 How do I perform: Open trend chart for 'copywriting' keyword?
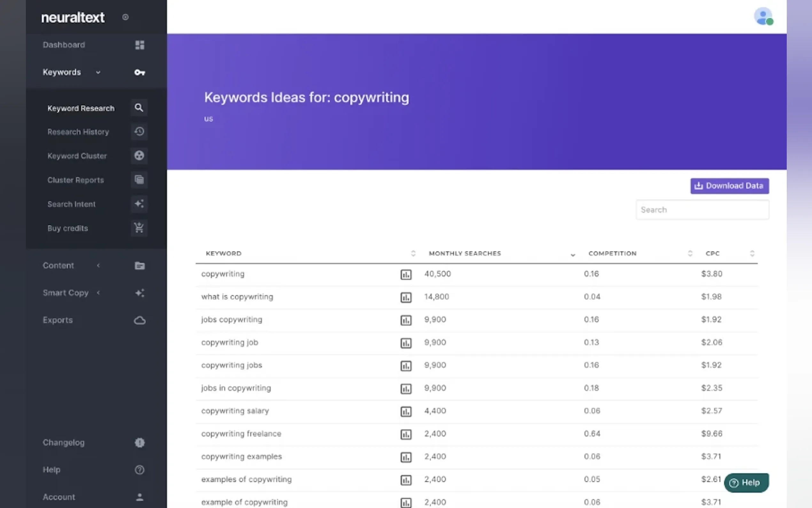(x=406, y=274)
